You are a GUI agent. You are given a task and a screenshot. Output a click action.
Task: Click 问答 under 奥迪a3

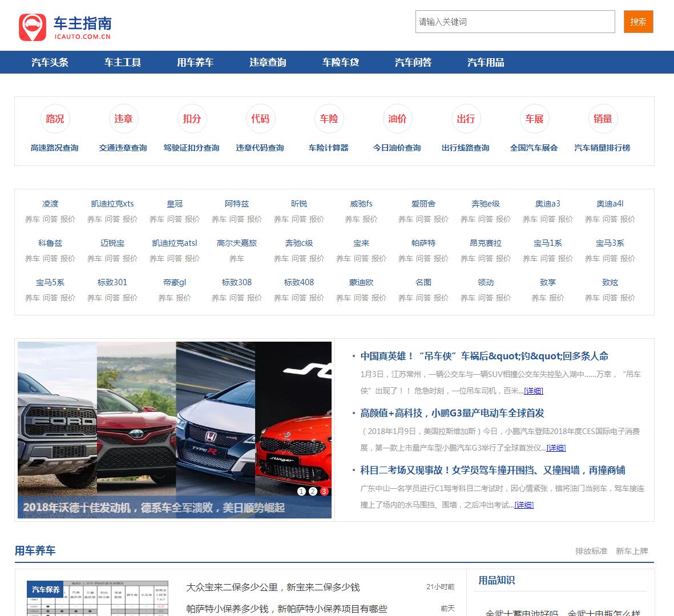pyautogui.click(x=548, y=219)
